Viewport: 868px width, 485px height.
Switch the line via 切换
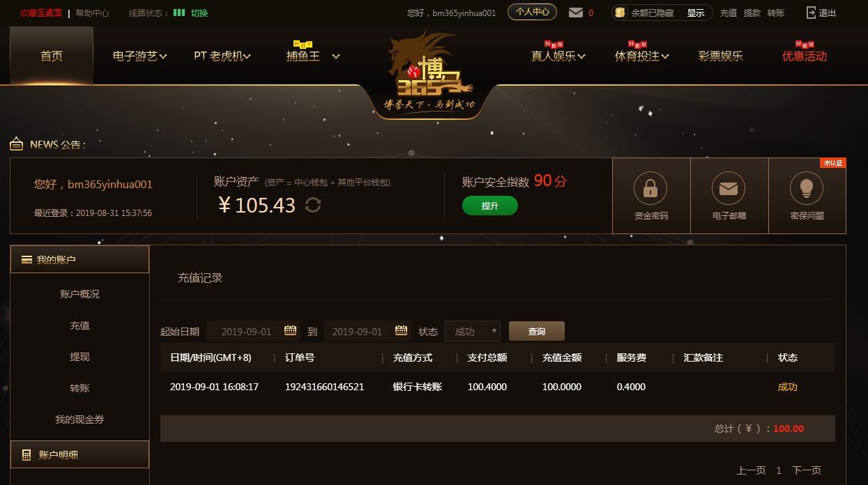point(199,13)
